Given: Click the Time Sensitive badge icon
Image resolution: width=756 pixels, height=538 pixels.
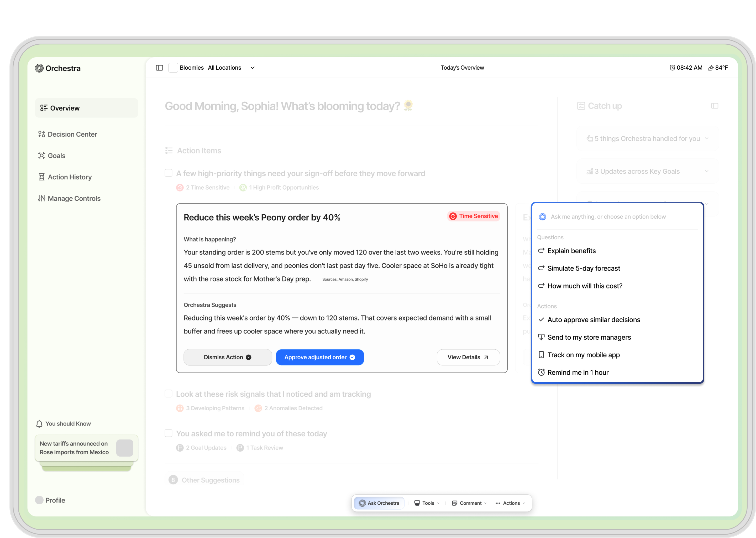Looking at the screenshot, I should tap(453, 216).
